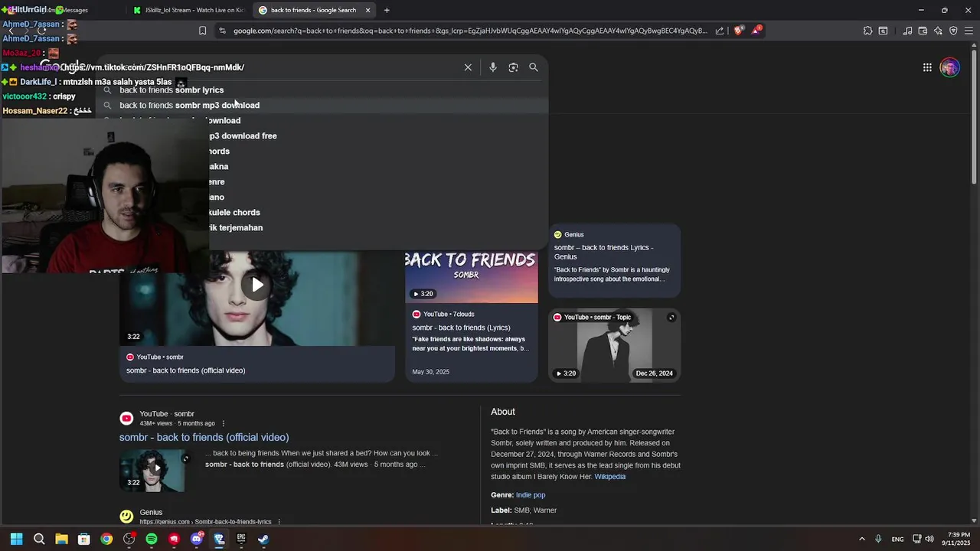Play small 3:22 video thumbnail in result
Image resolution: width=980 pixels, height=551 pixels.
tap(152, 470)
